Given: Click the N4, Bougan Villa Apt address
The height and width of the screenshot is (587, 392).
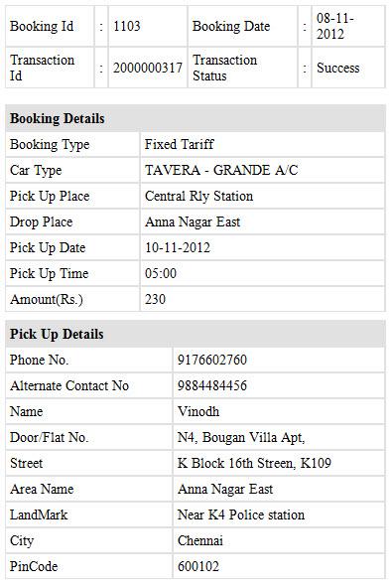Looking at the screenshot, I should pyautogui.click(x=241, y=437).
